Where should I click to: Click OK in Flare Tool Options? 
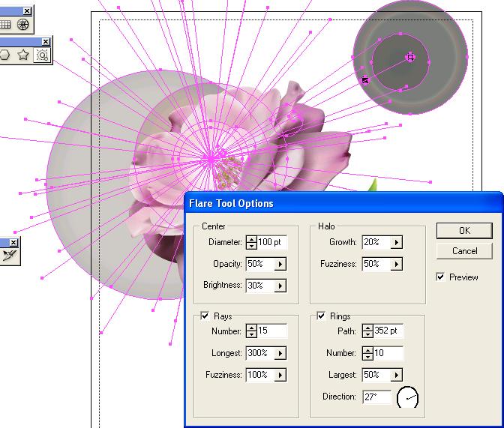click(x=464, y=231)
